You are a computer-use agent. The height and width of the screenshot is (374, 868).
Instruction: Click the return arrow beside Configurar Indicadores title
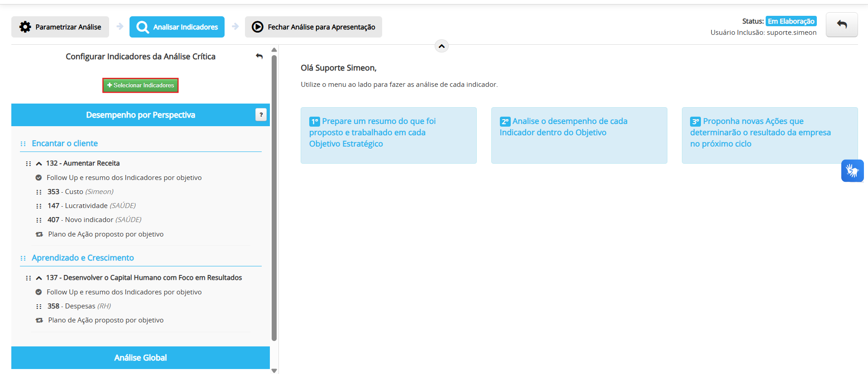(259, 57)
